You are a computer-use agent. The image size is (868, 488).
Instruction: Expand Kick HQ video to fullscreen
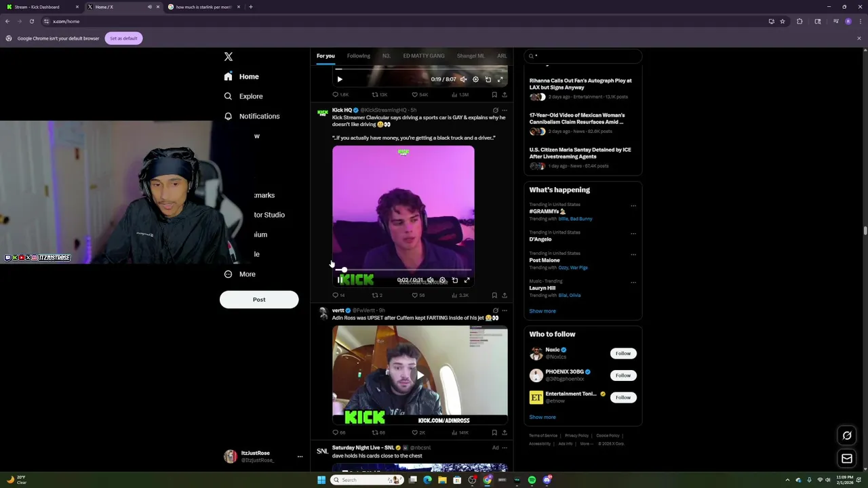pyautogui.click(x=467, y=280)
